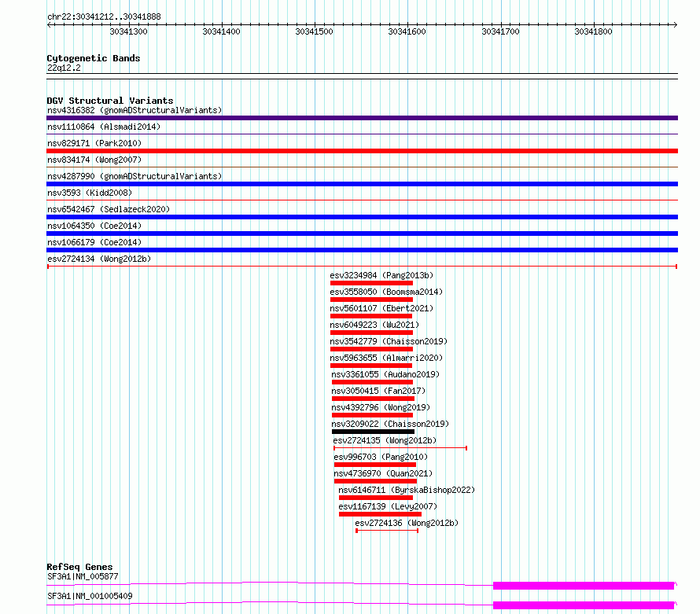Open nsv1064350 (Coe2014) variant
This screenshot has width=700, height=614.
click(x=94, y=226)
